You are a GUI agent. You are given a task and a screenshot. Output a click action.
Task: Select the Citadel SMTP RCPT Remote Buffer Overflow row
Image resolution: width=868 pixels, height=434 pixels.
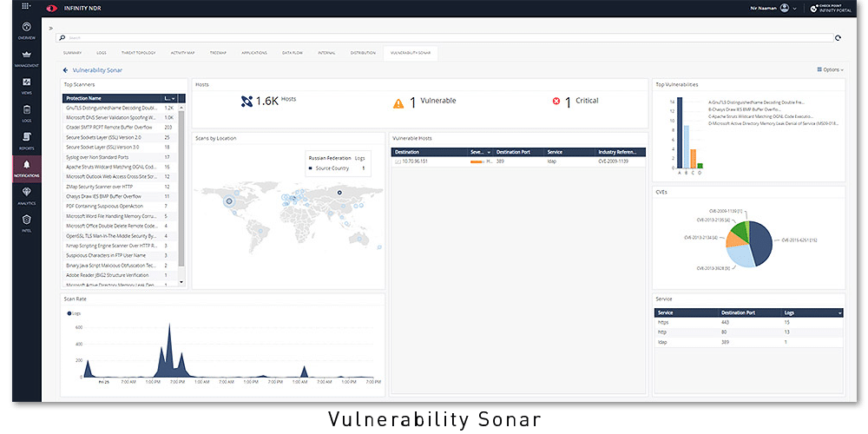click(120, 128)
